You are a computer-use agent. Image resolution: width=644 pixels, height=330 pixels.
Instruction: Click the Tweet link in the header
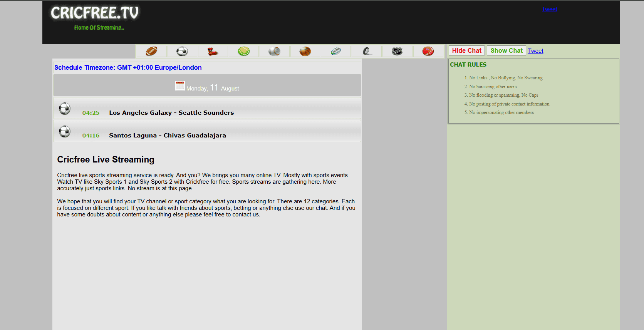click(549, 9)
